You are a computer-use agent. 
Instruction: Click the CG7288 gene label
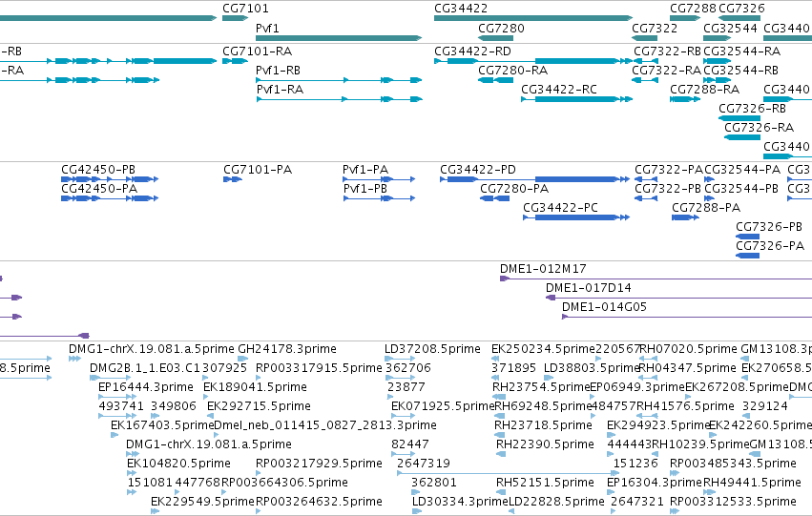tap(693, 9)
